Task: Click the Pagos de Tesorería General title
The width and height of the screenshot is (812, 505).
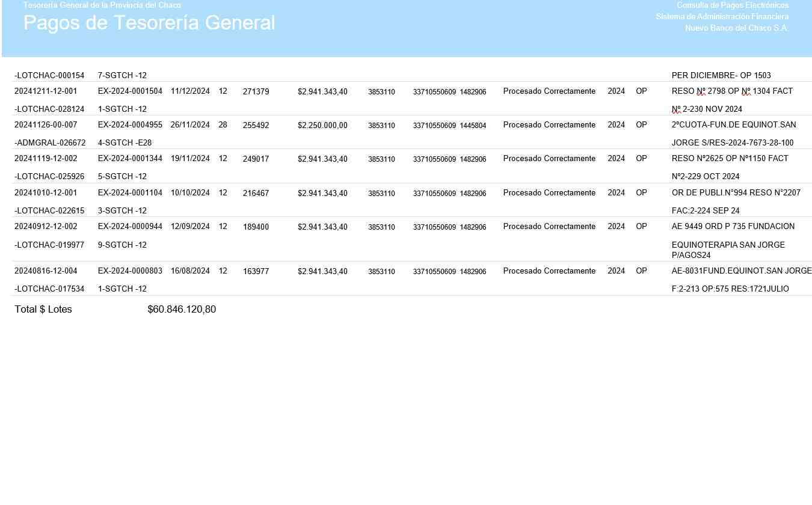Action: click(149, 23)
